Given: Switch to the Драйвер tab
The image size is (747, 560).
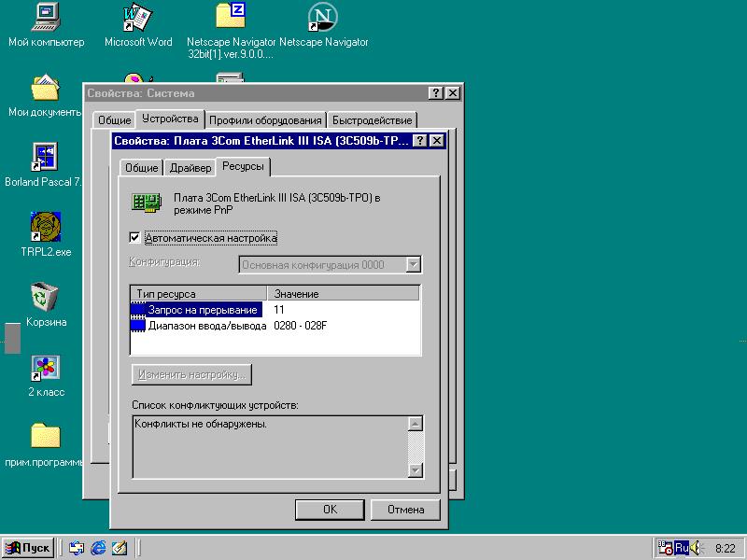Looking at the screenshot, I should click(190, 168).
